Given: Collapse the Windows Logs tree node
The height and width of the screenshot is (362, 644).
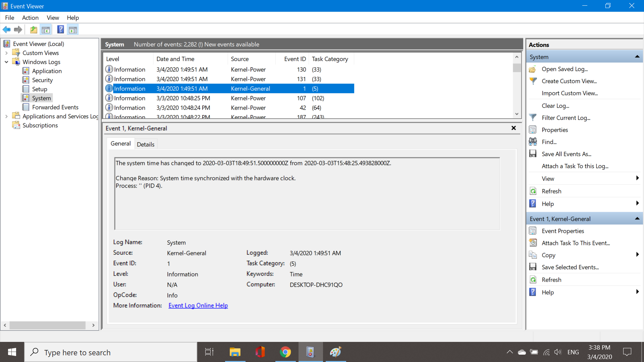Looking at the screenshot, I should (x=6, y=62).
